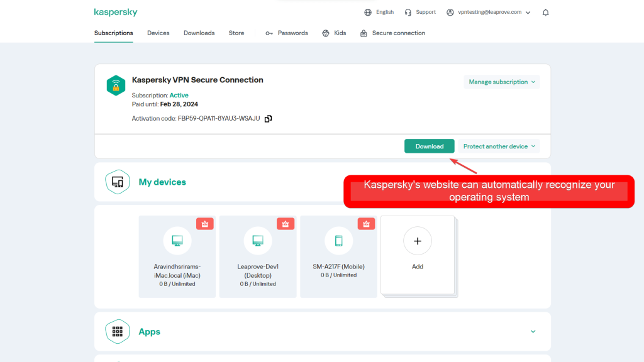
Task: Open the notifications bell
Action: pyautogui.click(x=545, y=13)
